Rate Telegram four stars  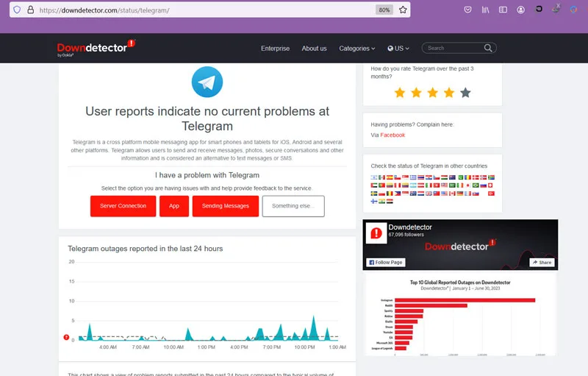click(x=449, y=93)
